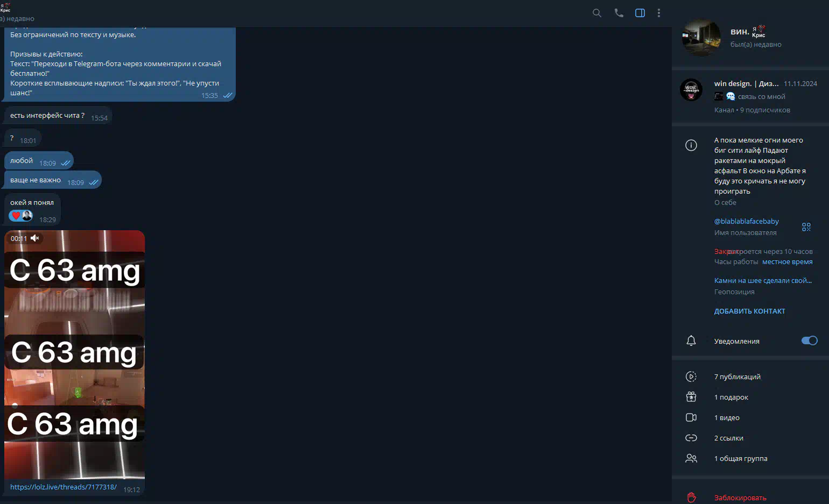Open the 2 ссылки section
The width and height of the screenshot is (829, 504).
[728, 438]
